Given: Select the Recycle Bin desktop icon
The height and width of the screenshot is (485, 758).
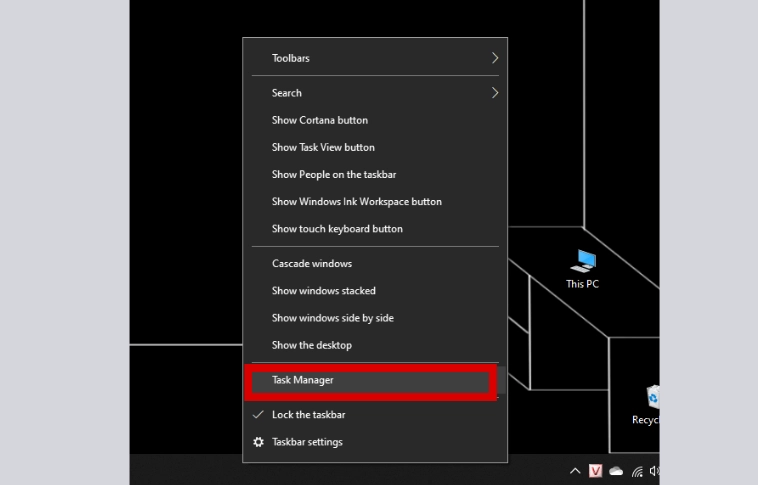Looking at the screenshot, I should (x=648, y=405).
